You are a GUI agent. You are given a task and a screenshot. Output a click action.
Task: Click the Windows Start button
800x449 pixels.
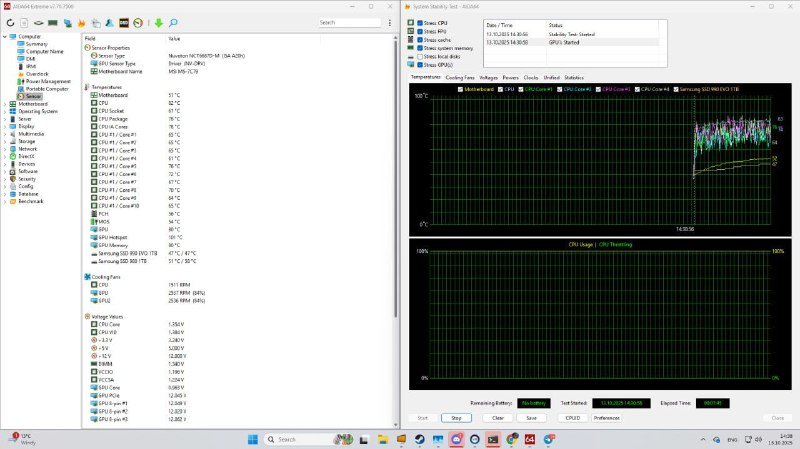pos(253,439)
